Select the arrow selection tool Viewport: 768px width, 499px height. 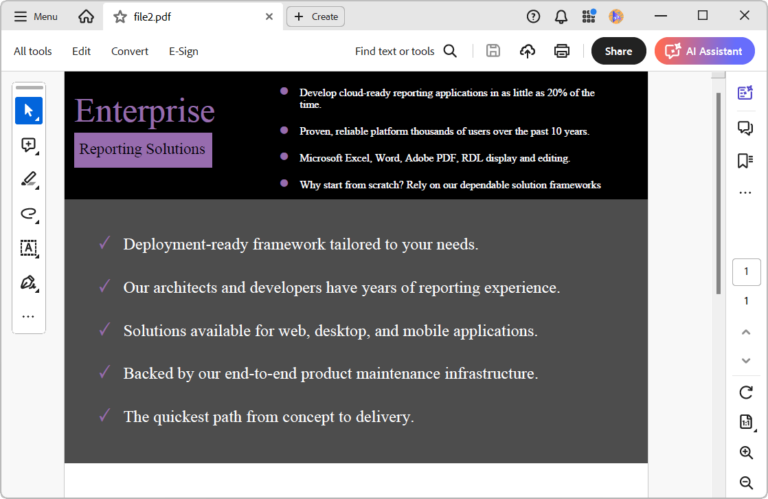point(29,111)
